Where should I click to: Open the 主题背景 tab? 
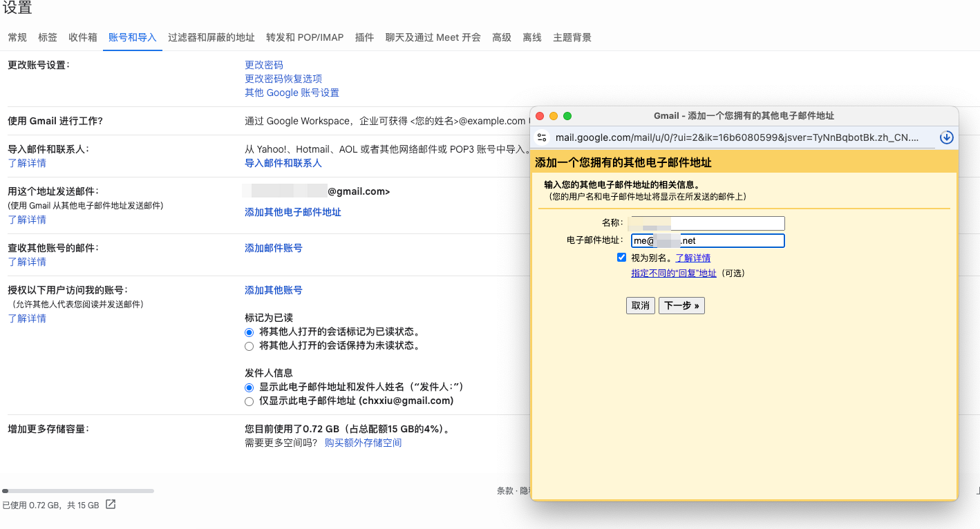point(572,37)
